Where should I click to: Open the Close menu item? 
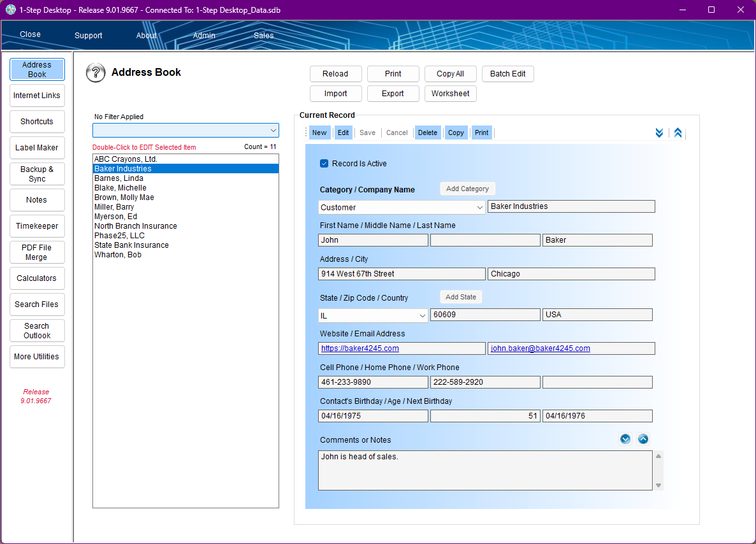tap(31, 34)
